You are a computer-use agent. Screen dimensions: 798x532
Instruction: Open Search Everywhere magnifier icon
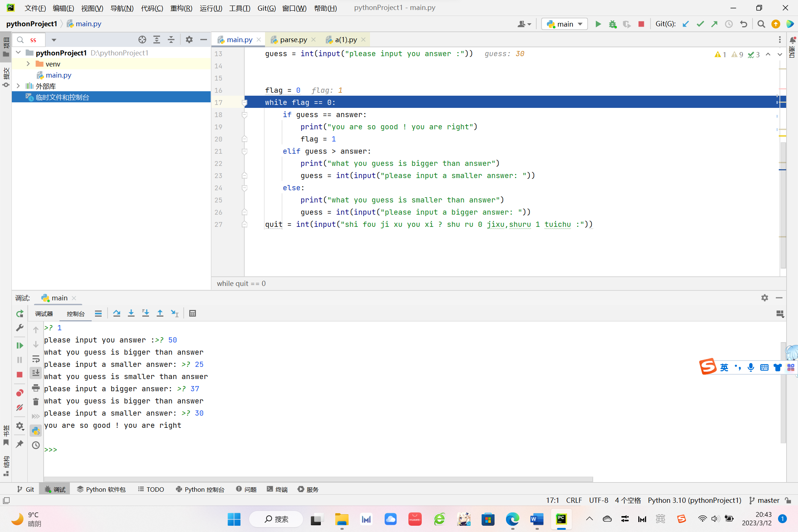(x=761, y=24)
